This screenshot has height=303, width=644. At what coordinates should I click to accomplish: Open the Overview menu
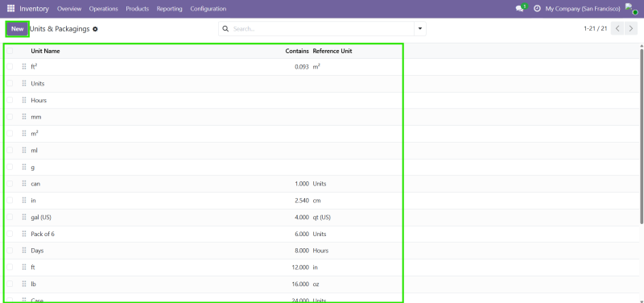tap(69, 9)
